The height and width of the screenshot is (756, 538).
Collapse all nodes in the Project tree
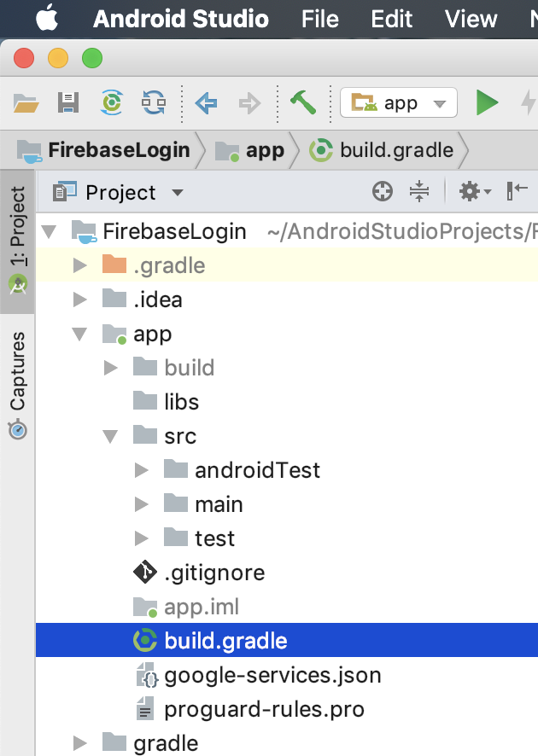point(418,192)
